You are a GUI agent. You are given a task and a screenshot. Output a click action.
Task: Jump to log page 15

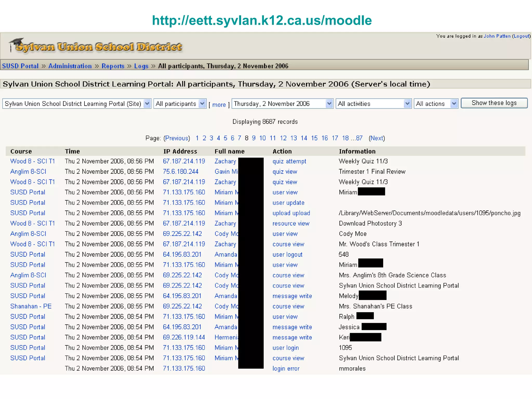[314, 138]
